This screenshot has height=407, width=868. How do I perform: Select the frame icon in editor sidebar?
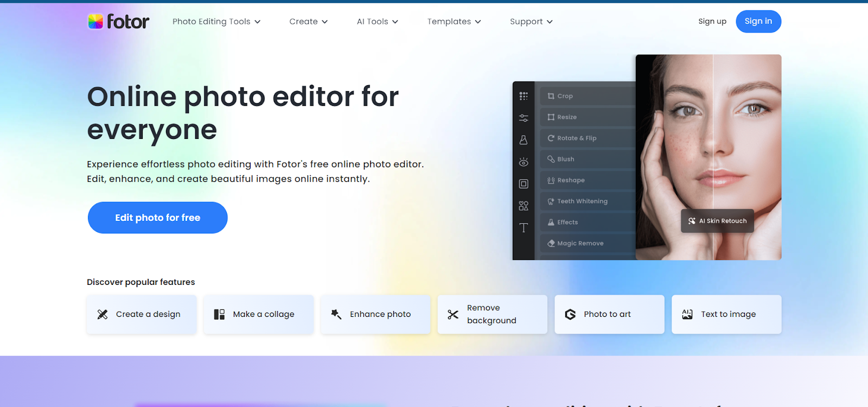(x=524, y=184)
